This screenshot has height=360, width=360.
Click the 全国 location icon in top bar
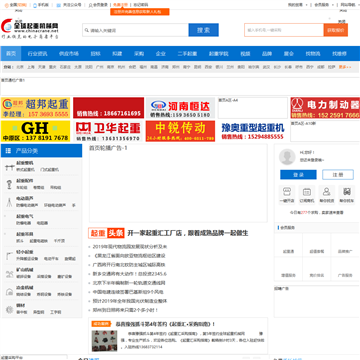(7, 5)
